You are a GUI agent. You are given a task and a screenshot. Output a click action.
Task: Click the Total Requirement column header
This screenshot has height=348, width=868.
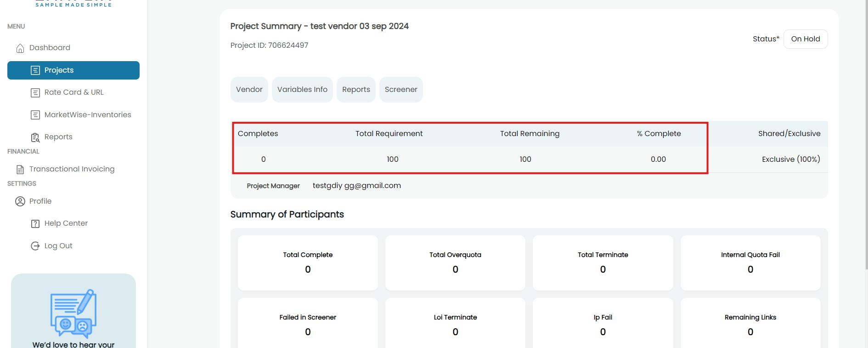tap(389, 134)
